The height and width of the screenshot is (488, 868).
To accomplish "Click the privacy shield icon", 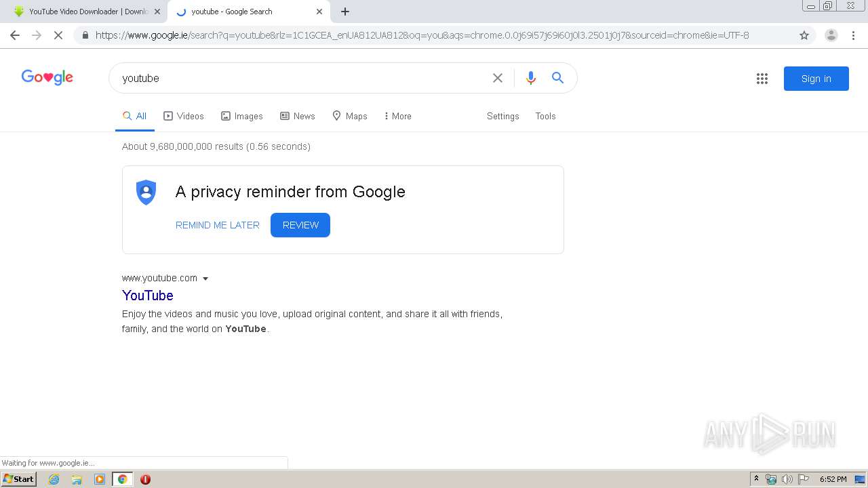I will pos(146,192).
